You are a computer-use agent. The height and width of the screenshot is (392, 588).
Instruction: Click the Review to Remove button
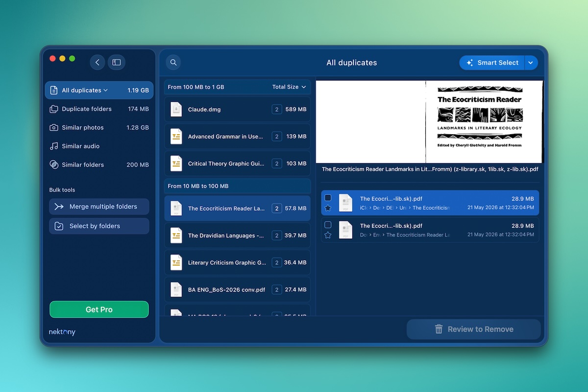click(x=474, y=329)
